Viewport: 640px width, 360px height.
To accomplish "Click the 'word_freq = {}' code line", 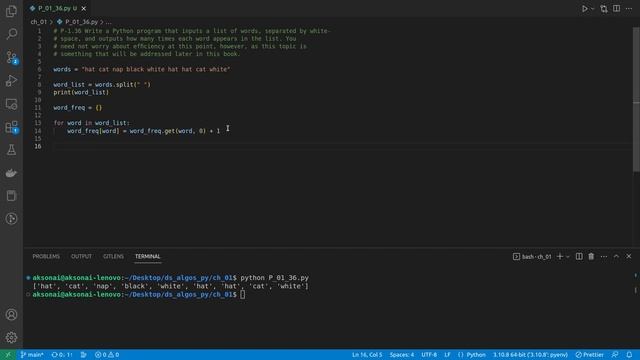I will pyautogui.click(x=78, y=108).
